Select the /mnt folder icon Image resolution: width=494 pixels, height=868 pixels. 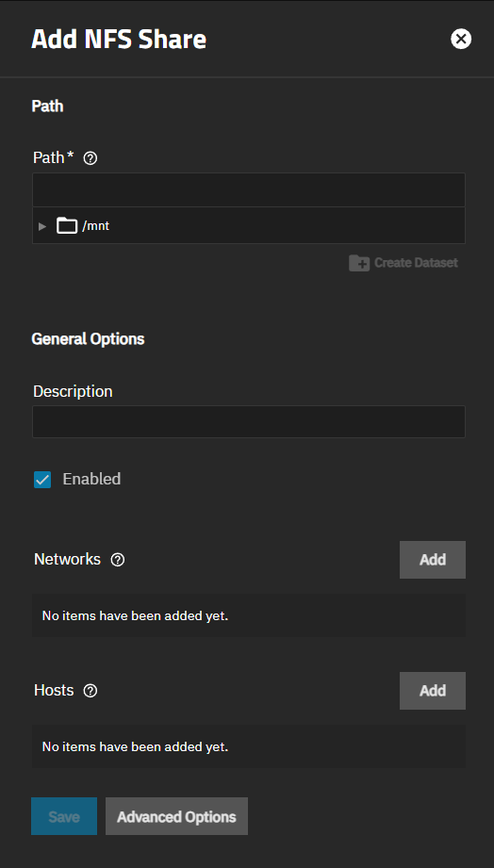[67, 226]
